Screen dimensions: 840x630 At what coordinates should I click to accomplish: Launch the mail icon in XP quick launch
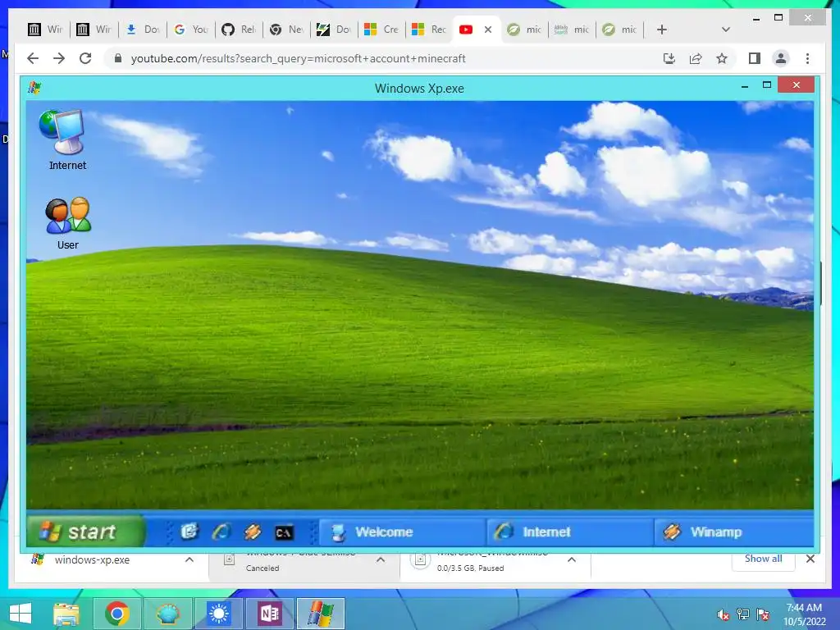click(189, 532)
